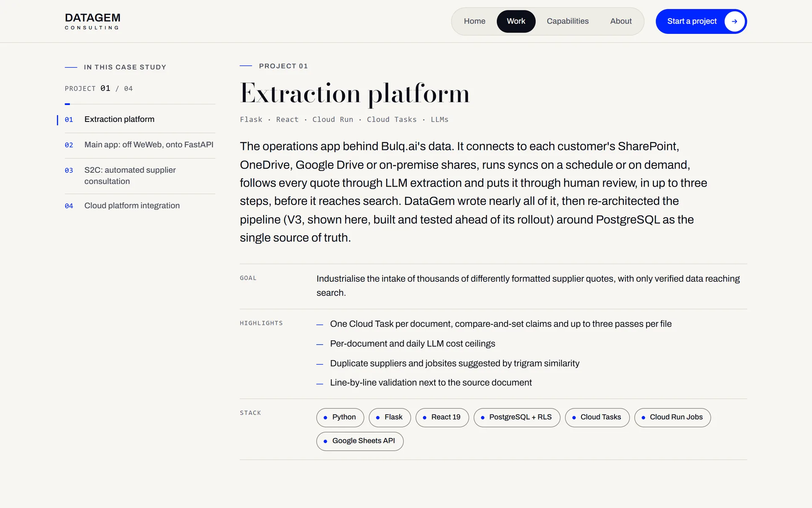Click the IN THIS CASE STUDY label
The image size is (812, 508).
125,67
